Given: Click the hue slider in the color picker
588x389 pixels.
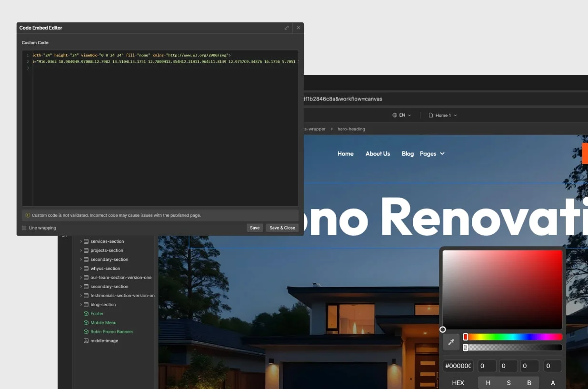Looking at the screenshot, I should (x=513, y=337).
